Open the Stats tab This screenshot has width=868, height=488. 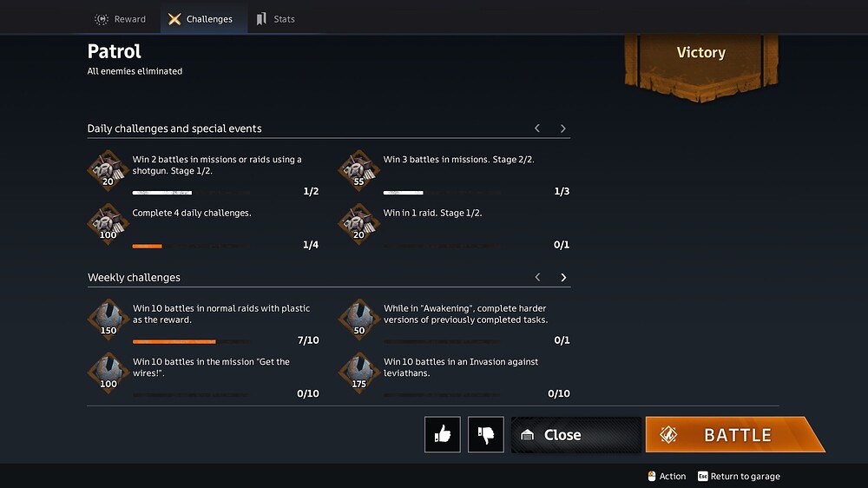pos(275,19)
